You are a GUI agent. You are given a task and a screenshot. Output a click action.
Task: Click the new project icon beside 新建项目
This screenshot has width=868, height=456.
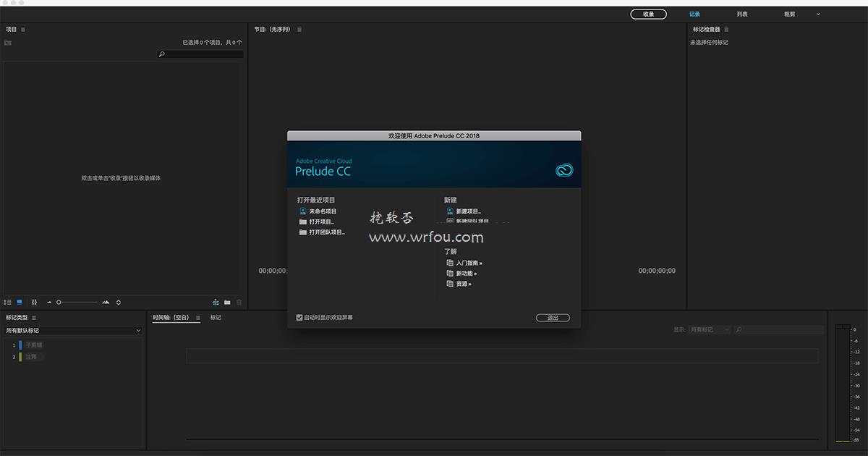point(450,211)
